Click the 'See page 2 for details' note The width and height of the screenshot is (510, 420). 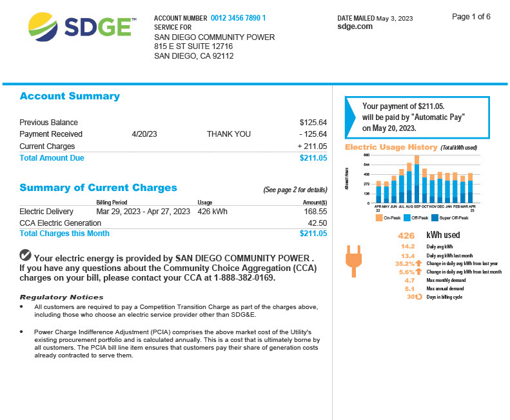pyautogui.click(x=295, y=190)
